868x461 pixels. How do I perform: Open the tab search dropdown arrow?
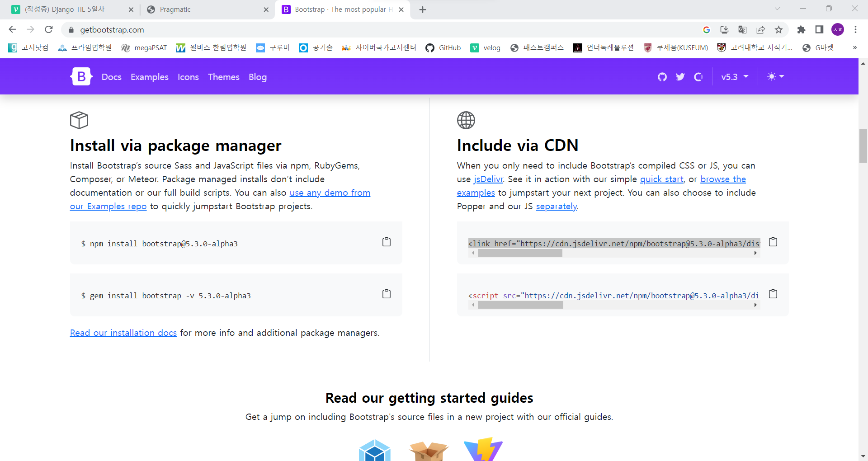point(777,9)
